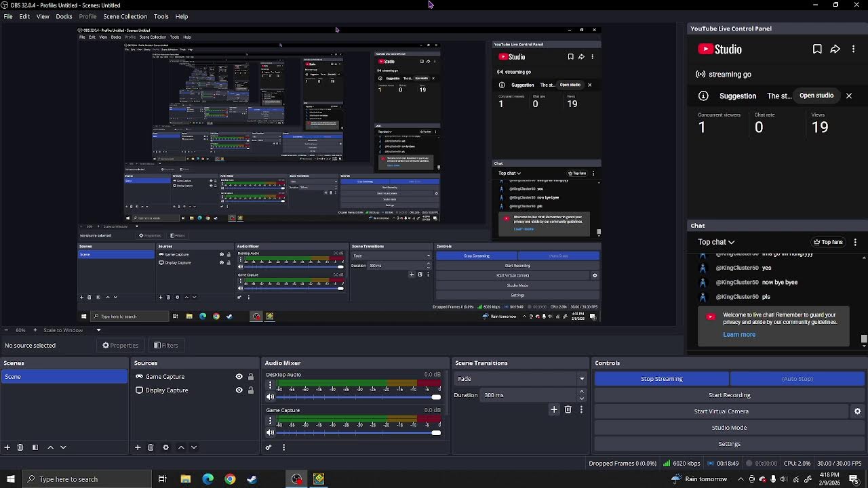This screenshot has width=868, height=488.
Task: Open the File menu
Action: click(8, 16)
